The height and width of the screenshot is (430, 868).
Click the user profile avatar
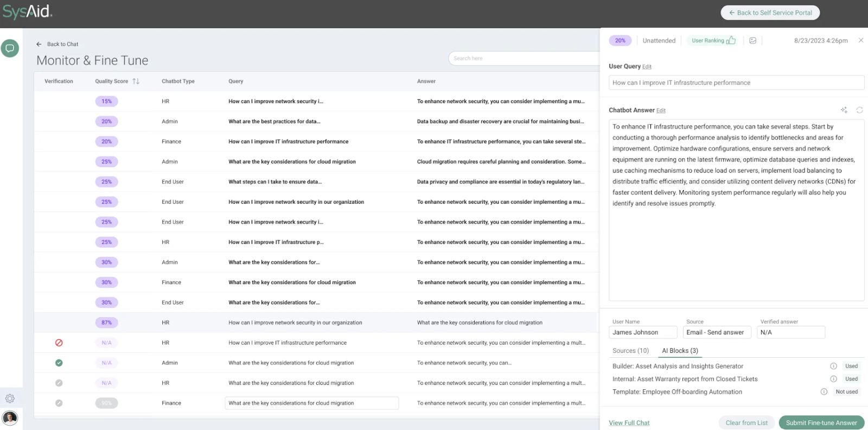[10, 418]
